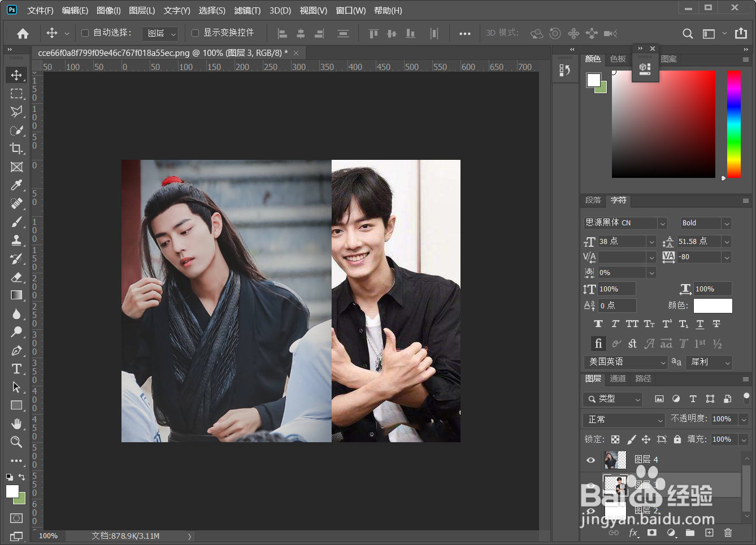Open the 窗口(W) menu
This screenshot has width=756, height=545.
[351, 11]
